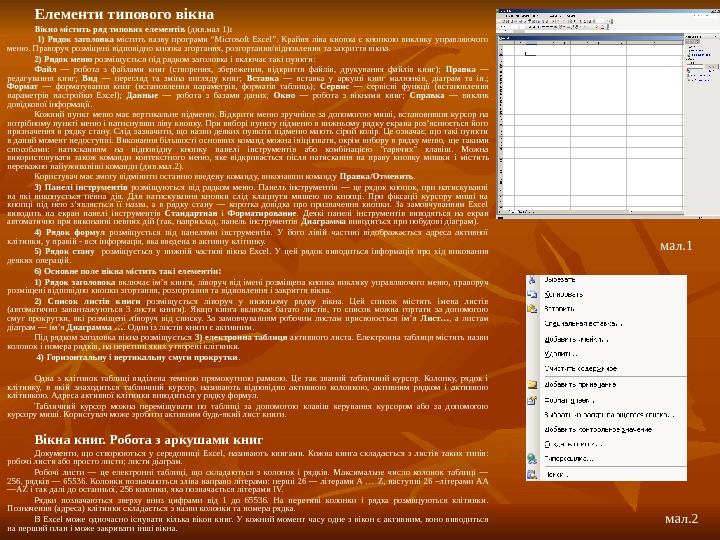
Task: Choose Копировать from the context menu
Action: point(563,295)
